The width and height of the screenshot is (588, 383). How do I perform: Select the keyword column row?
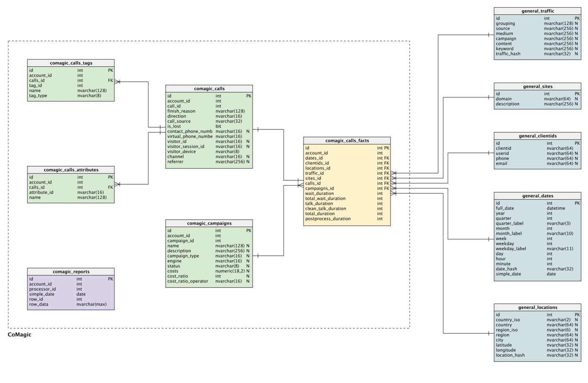pyautogui.click(x=538, y=49)
